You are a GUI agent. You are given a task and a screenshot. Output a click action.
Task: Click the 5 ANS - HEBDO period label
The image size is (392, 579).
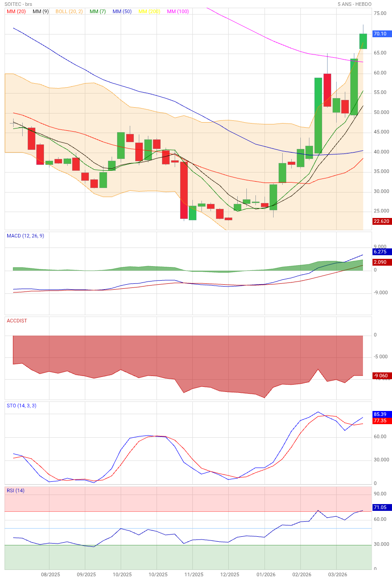pos(355,4)
